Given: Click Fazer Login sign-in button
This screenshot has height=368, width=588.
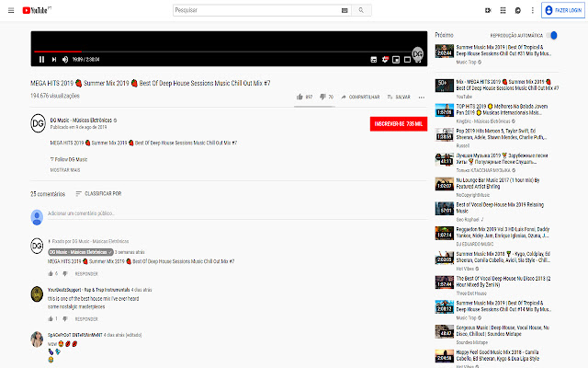Looking at the screenshot, I should click(565, 10).
